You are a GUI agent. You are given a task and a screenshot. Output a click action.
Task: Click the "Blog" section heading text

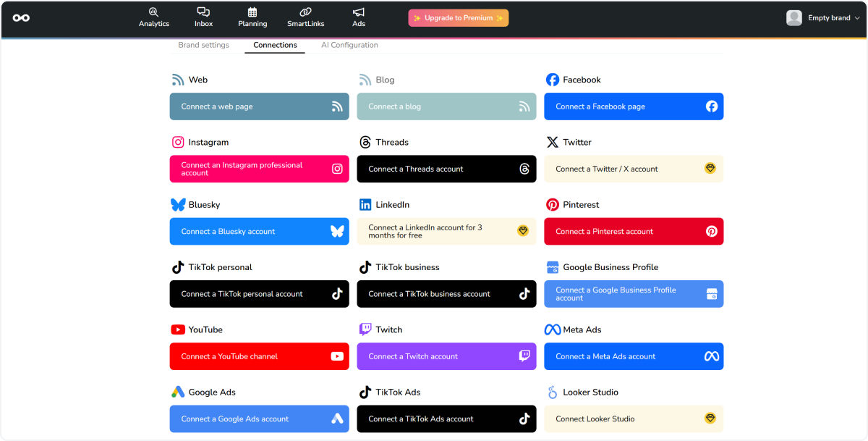385,80
